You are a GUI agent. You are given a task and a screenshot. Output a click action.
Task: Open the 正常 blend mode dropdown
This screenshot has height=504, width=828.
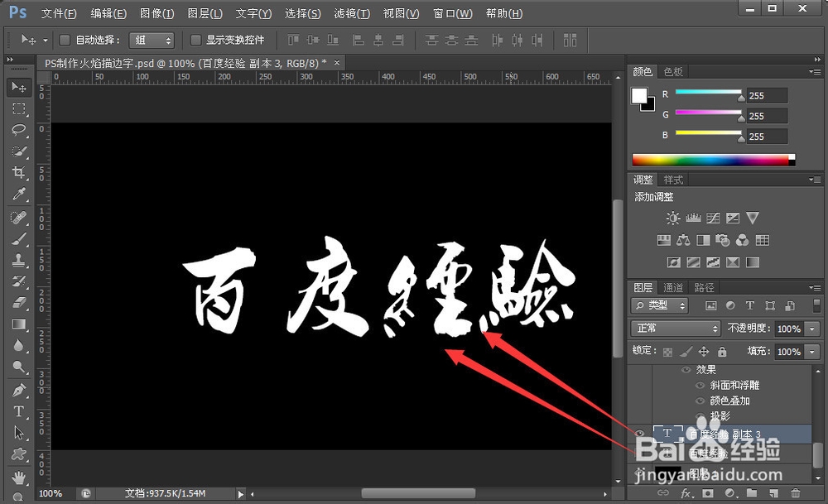tap(676, 329)
